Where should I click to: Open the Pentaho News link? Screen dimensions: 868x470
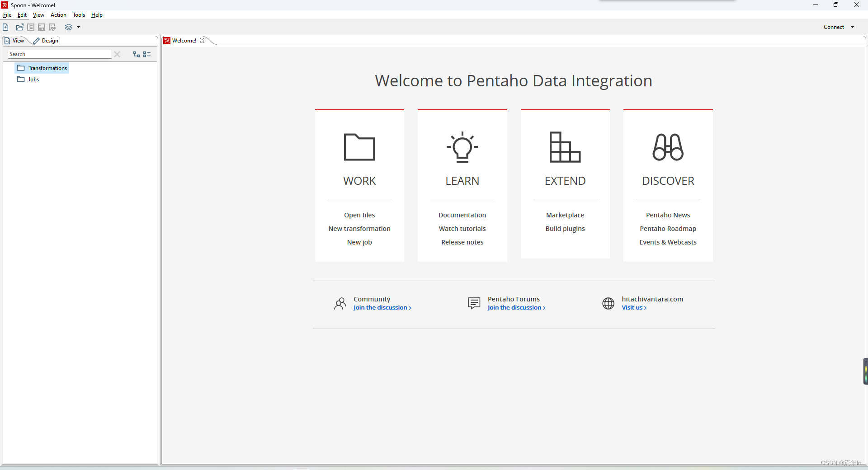point(668,215)
